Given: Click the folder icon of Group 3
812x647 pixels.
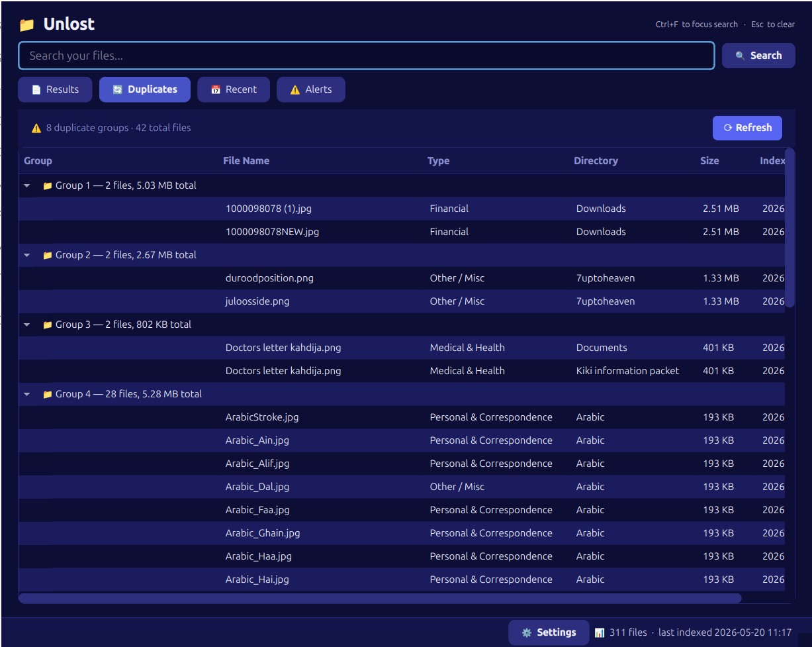Looking at the screenshot, I should click(x=47, y=325).
